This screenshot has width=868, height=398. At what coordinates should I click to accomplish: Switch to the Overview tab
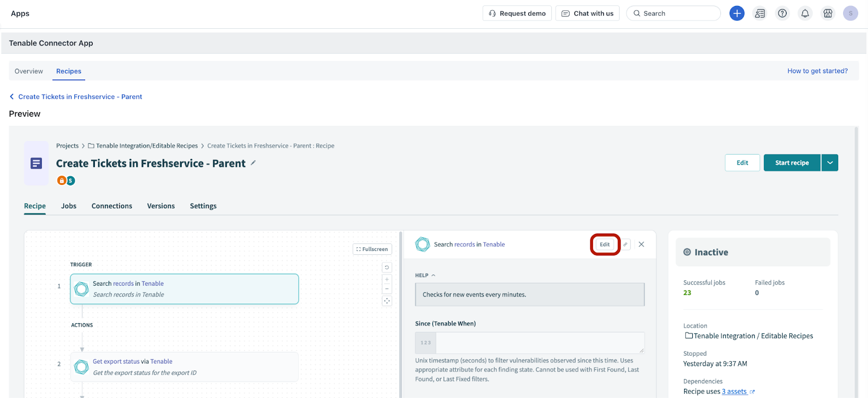(x=29, y=71)
